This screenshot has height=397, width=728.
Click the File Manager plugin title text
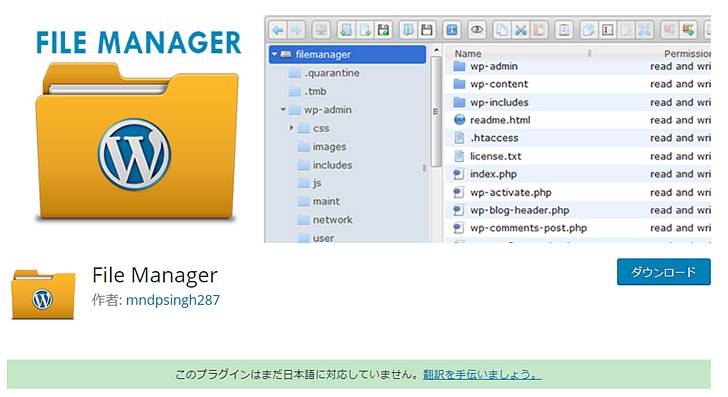[155, 275]
